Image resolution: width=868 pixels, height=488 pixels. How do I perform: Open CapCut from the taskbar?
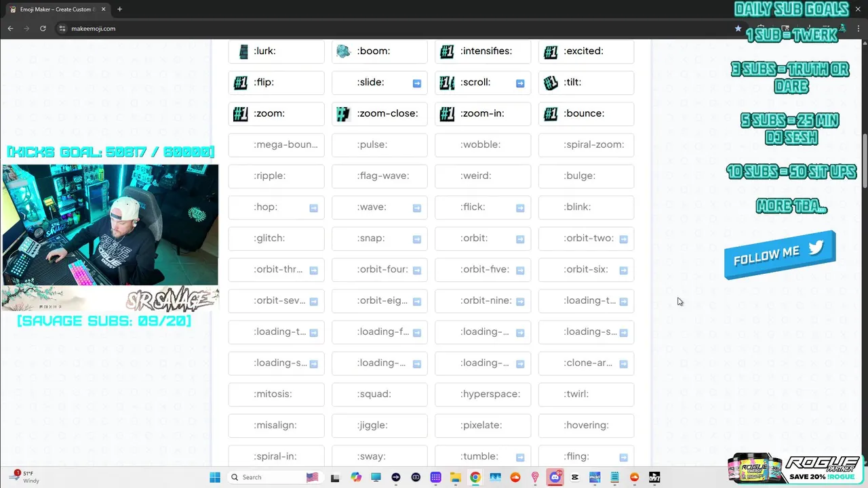coord(575,477)
